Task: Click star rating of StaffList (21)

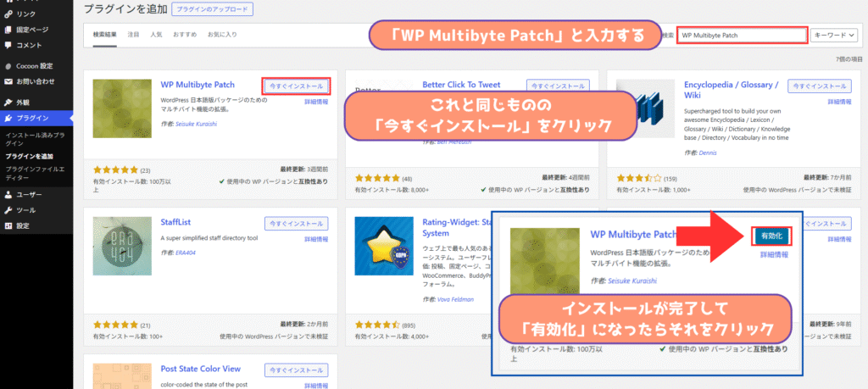Action: 115,325
